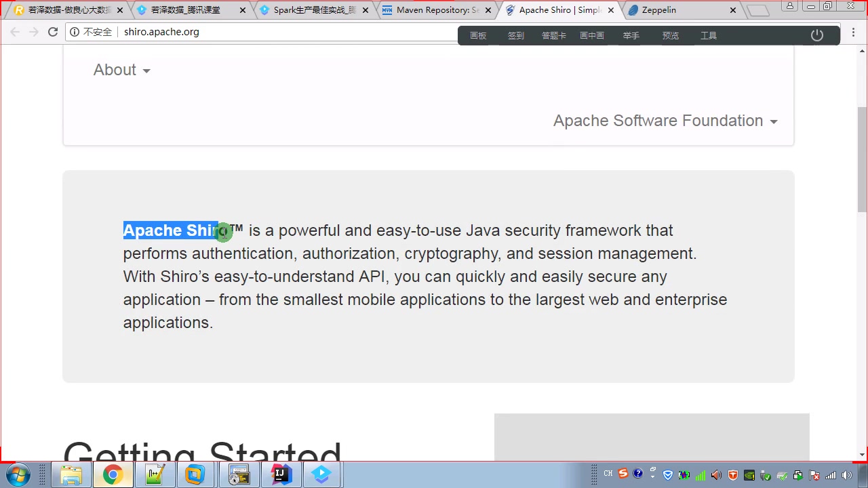This screenshot has height=488, width=868.
Task: Click the gray image placeholder beside Getting Started
Action: click(652, 437)
